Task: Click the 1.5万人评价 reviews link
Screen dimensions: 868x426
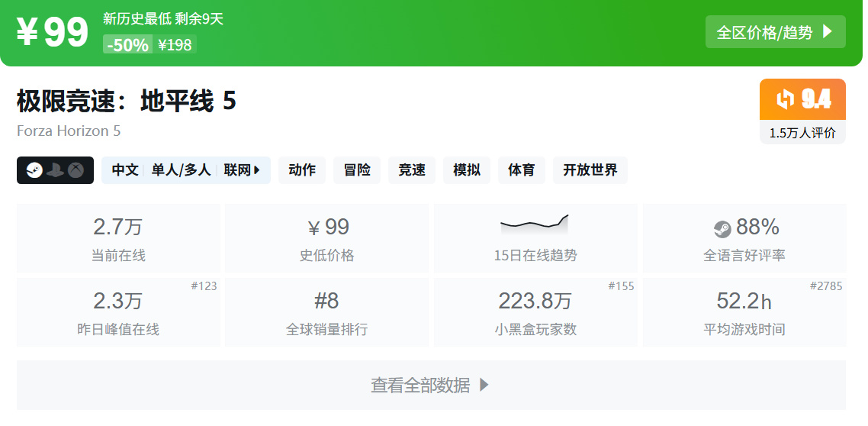Action: 802,133
